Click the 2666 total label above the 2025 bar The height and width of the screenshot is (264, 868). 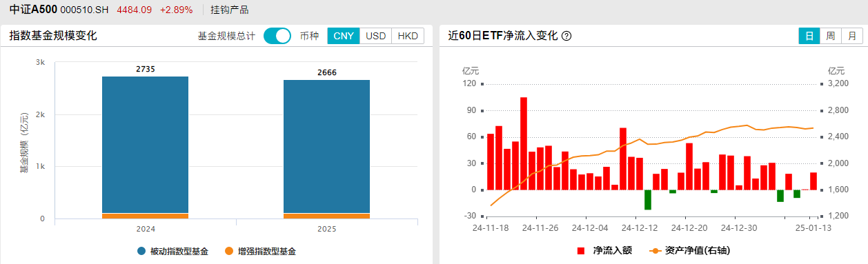pos(327,72)
